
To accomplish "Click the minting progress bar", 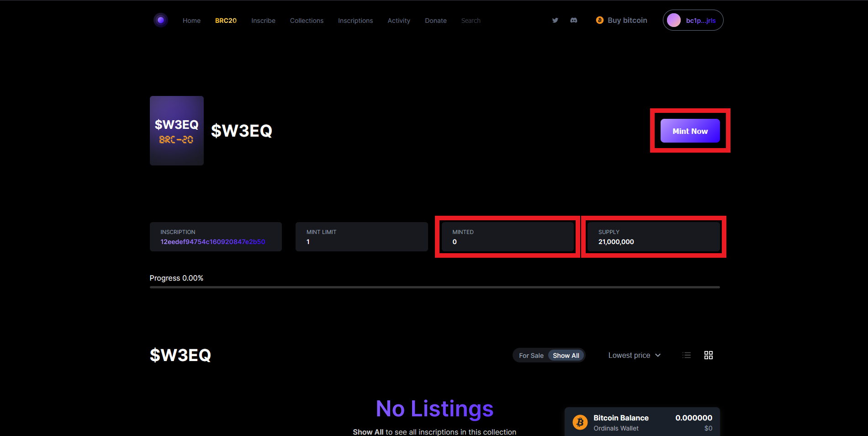I will (434, 287).
